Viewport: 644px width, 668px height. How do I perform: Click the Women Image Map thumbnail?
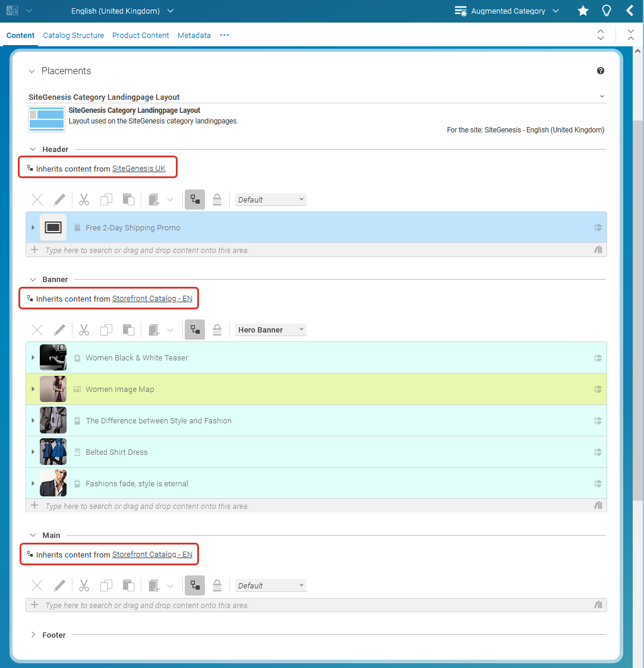click(53, 389)
